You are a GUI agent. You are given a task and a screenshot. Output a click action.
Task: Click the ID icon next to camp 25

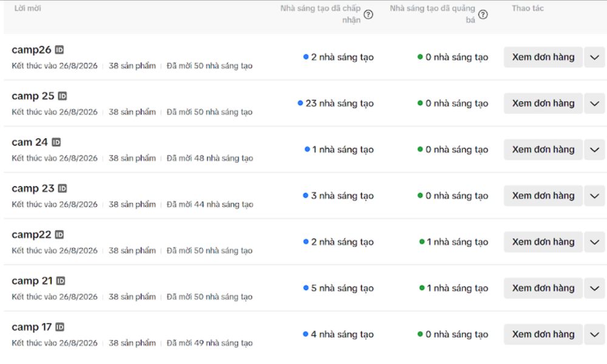click(63, 96)
